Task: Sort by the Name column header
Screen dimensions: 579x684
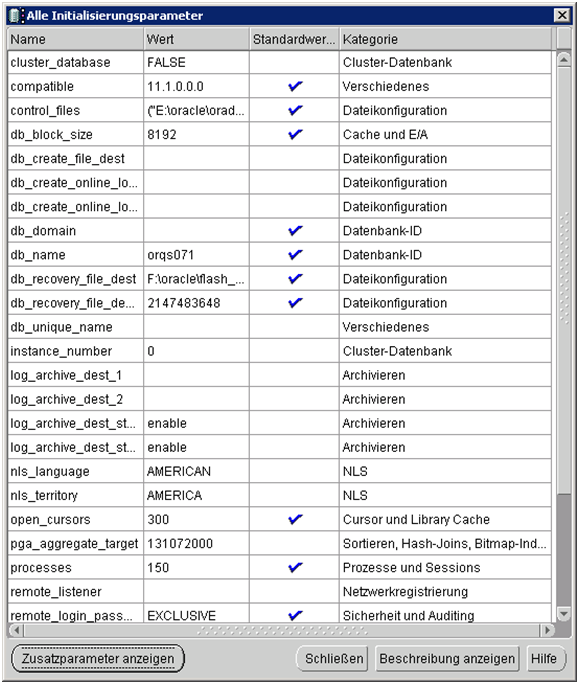Action: click(x=75, y=39)
